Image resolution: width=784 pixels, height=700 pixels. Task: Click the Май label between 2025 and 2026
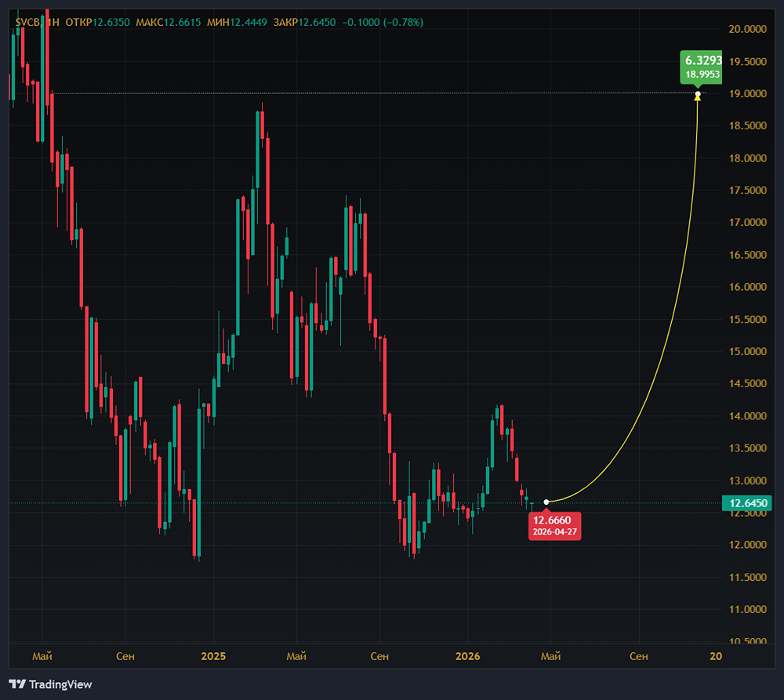(x=296, y=656)
